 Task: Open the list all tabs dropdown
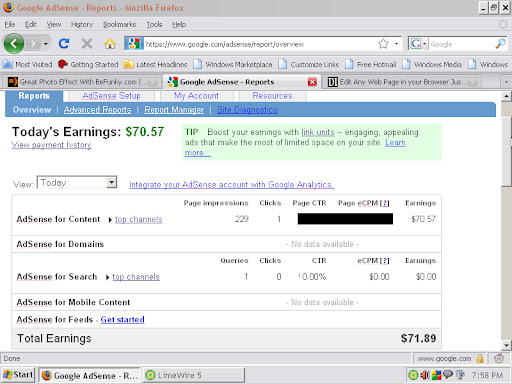(506, 82)
